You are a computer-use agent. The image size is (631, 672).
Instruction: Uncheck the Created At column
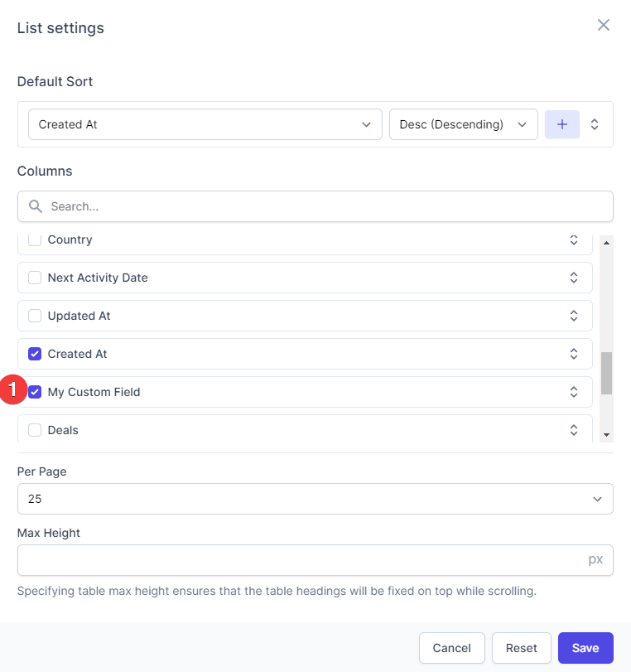(35, 354)
